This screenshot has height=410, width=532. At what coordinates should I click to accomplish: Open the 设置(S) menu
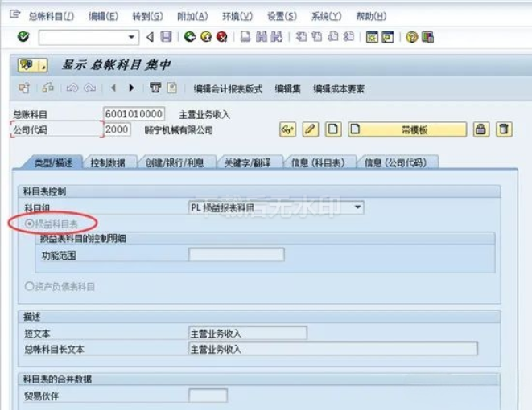pyautogui.click(x=282, y=16)
